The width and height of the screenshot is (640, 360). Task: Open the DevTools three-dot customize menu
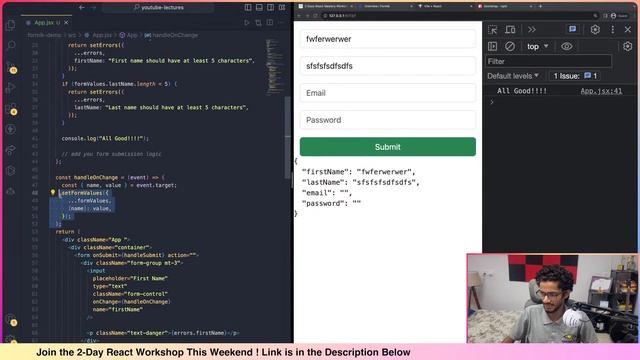click(612, 29)
